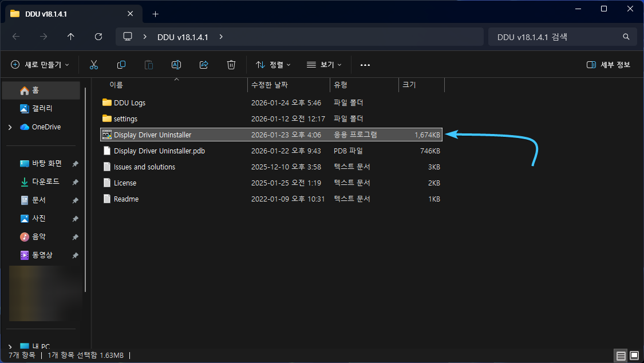This screenshot has height=363, width=644.
Task: Switch to large icons view in status bar
Action: click(633, 356)
